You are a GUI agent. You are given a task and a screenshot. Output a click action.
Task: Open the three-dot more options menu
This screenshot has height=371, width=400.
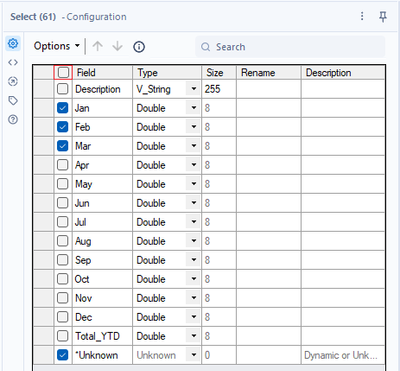(362, 16)
